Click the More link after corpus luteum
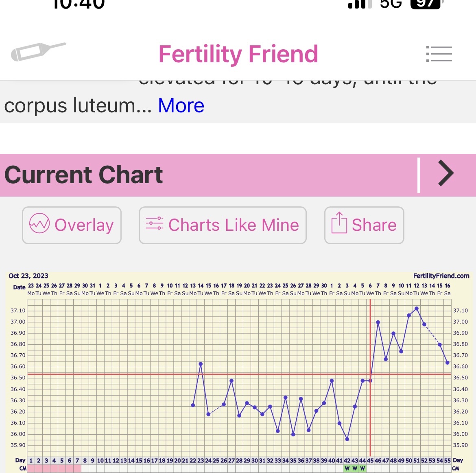The image size is (476, 473). coord(181,105)
